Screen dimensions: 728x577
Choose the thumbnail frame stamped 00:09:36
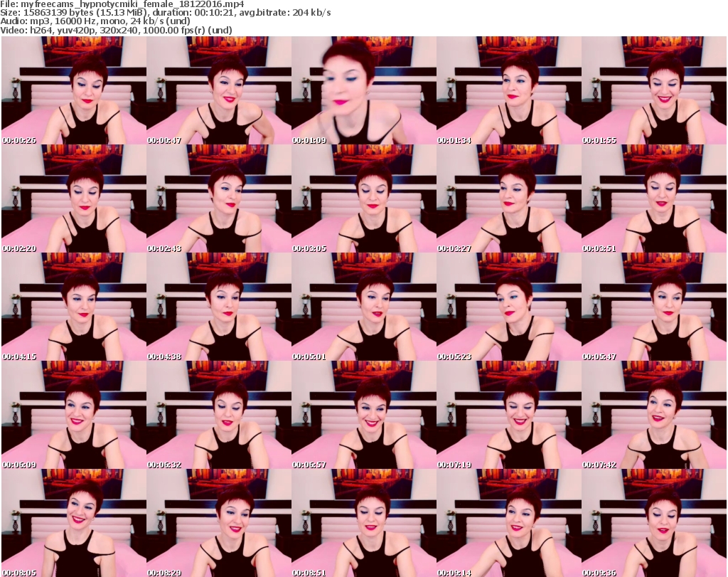pos(654,523)
